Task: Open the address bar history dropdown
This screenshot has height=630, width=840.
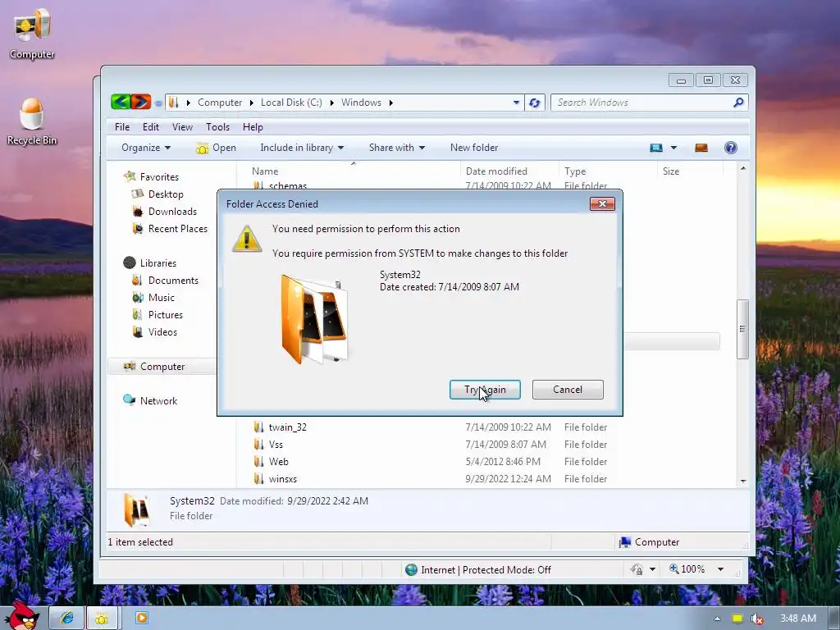Action: [516, 103]
